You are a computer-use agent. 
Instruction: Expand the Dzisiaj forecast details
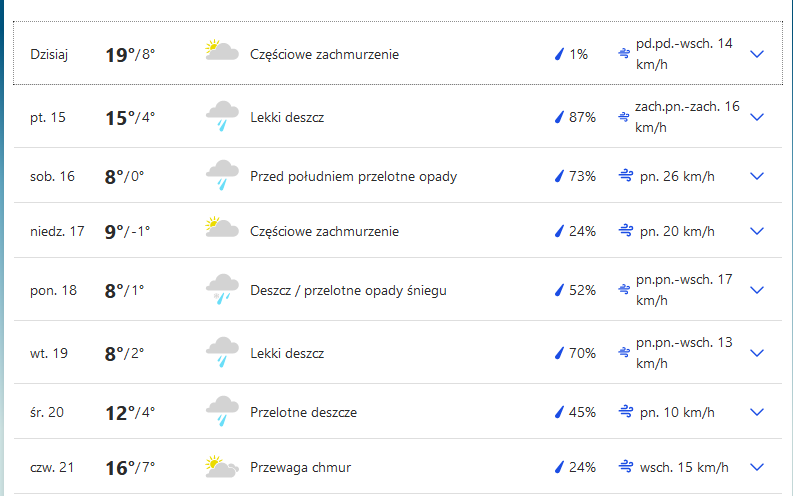pyautogui.click(x=757, y=54)
